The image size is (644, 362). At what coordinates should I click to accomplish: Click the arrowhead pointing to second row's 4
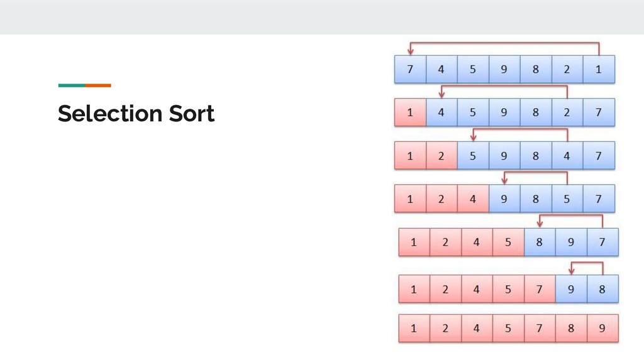coord(441,94)
